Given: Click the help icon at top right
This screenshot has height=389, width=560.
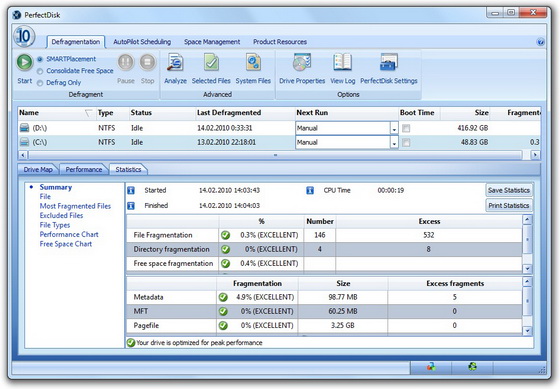Looking at the screenshot, I should 540,42.
